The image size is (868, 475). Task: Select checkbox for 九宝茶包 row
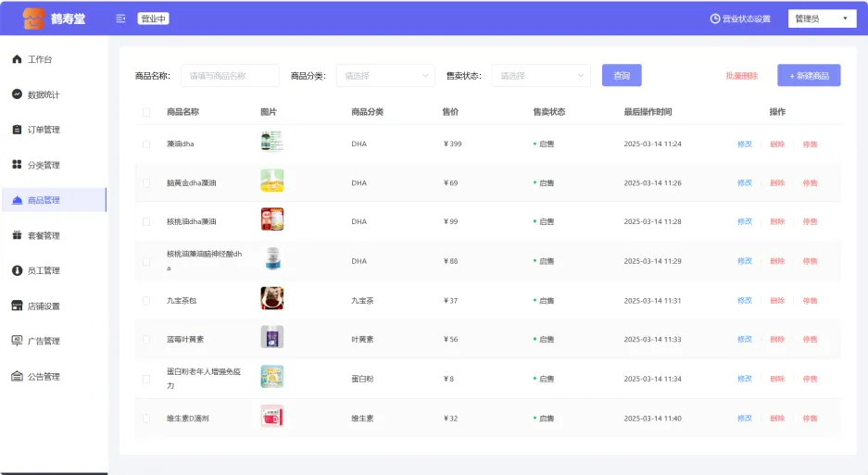click(x=145, y=301)
